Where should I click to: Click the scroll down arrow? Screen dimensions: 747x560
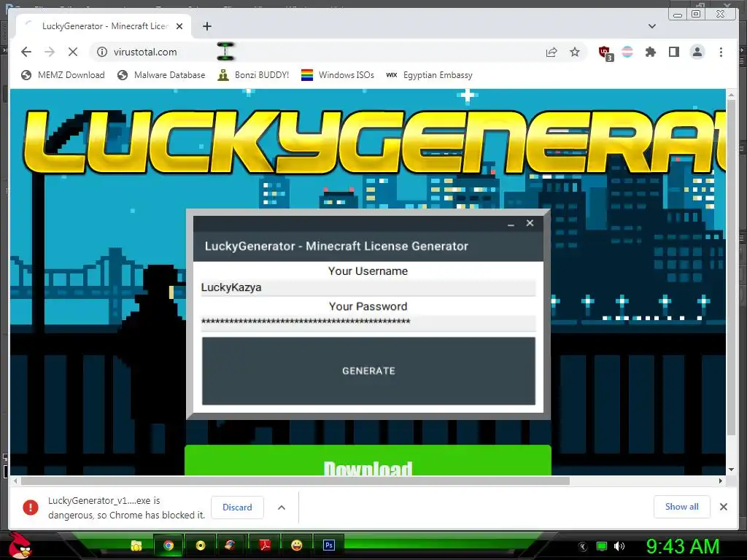pyautogui.click(x=731, y=470)
